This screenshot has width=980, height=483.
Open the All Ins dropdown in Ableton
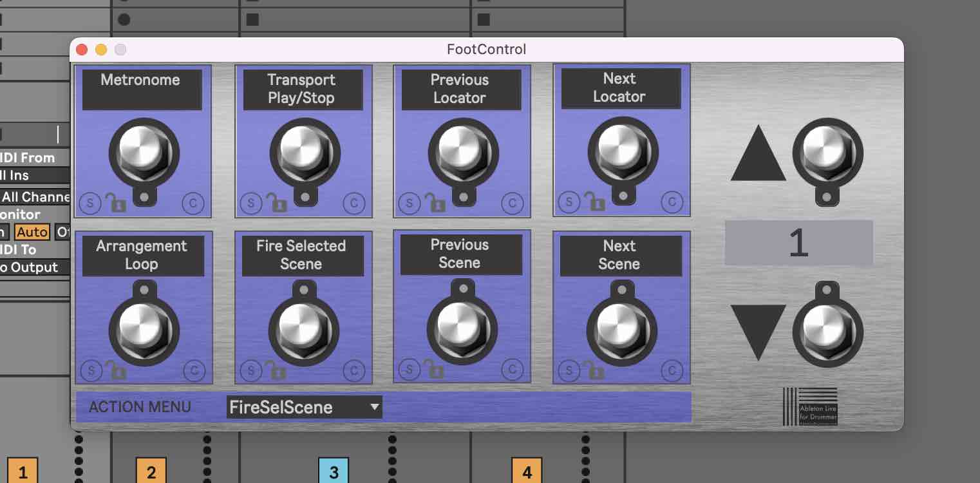[x=35, y=175]
